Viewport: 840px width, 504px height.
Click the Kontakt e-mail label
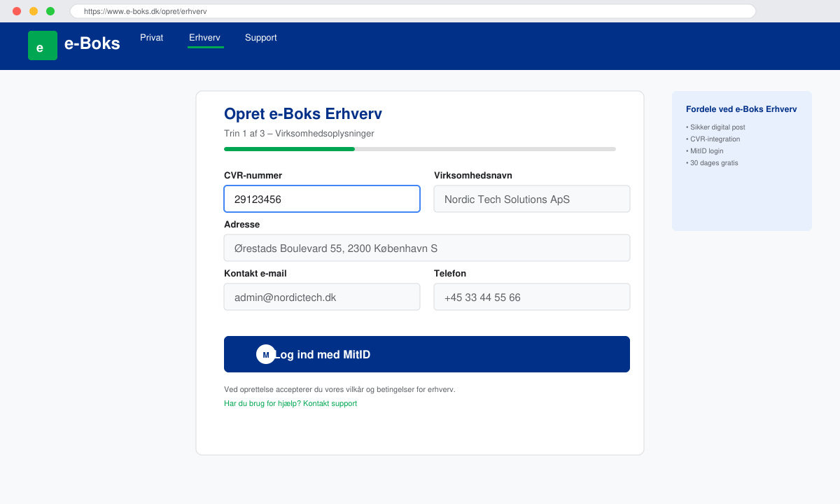(255, 274)
